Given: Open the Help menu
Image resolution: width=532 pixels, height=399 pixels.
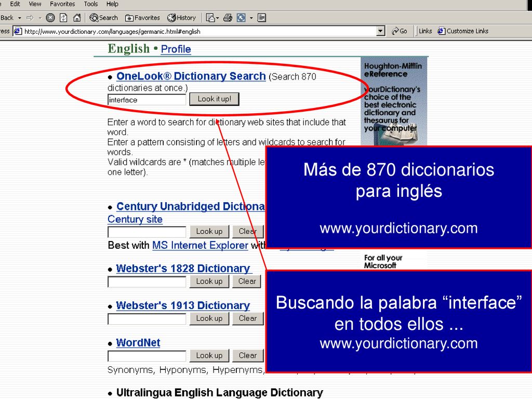Looking at the screenshot, I should (x=112, y=4).
